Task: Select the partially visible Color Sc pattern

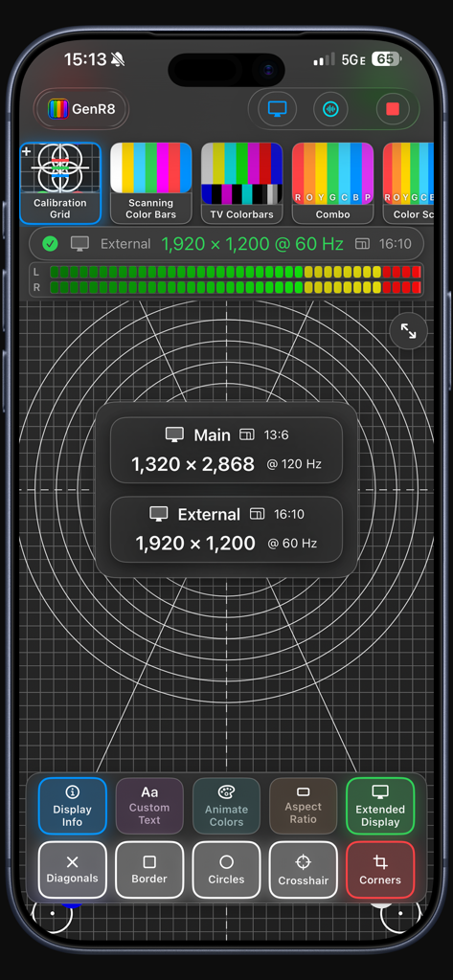Action: (x=409, y=183)
